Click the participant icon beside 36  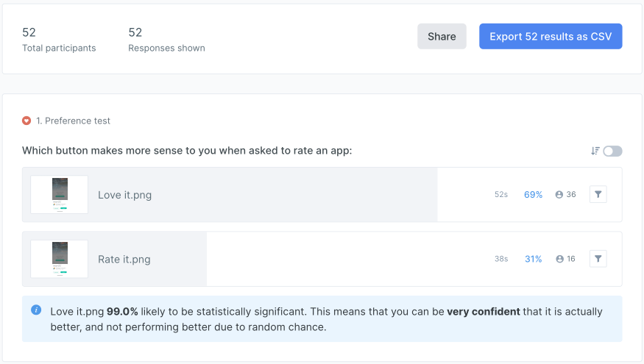click(x=559, y=195)
